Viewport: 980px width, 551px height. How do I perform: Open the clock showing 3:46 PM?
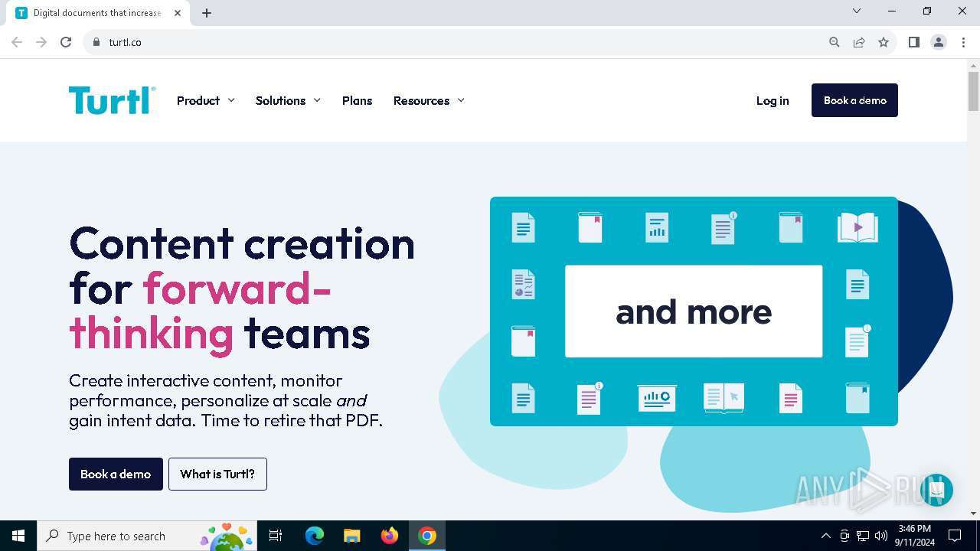click(x=915, y=536)
